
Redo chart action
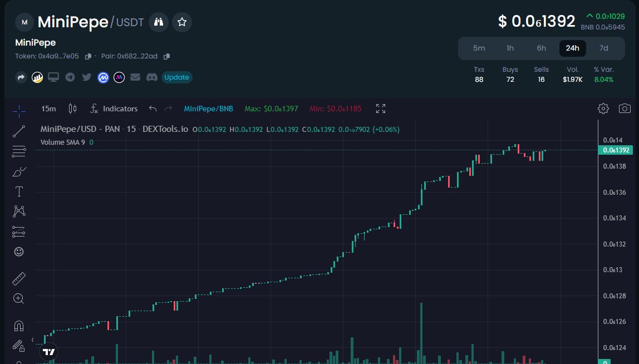168,109
